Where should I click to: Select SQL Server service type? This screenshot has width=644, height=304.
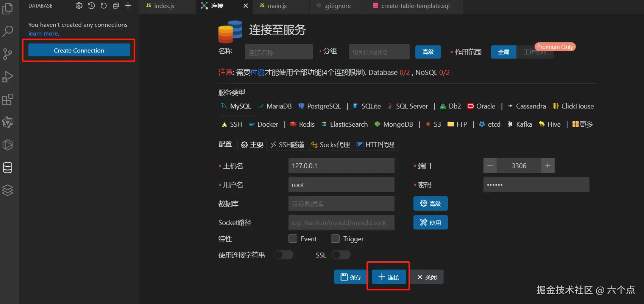408,106
